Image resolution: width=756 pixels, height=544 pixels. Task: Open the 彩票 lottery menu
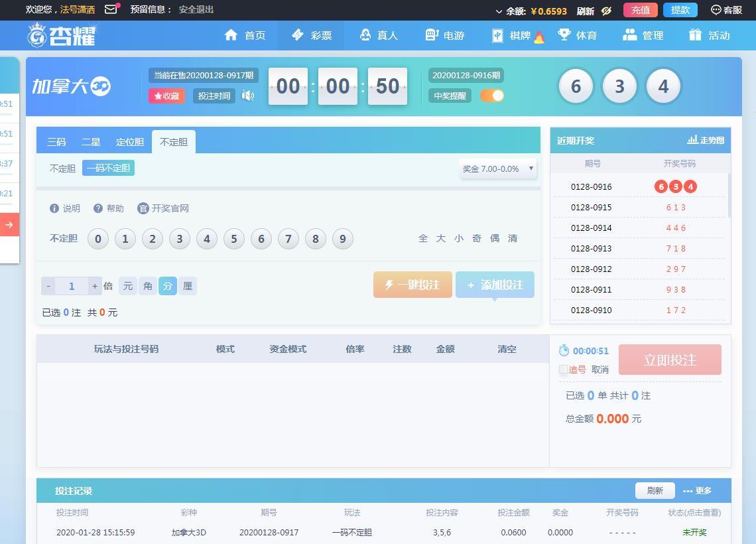click(x=312, y=35)
